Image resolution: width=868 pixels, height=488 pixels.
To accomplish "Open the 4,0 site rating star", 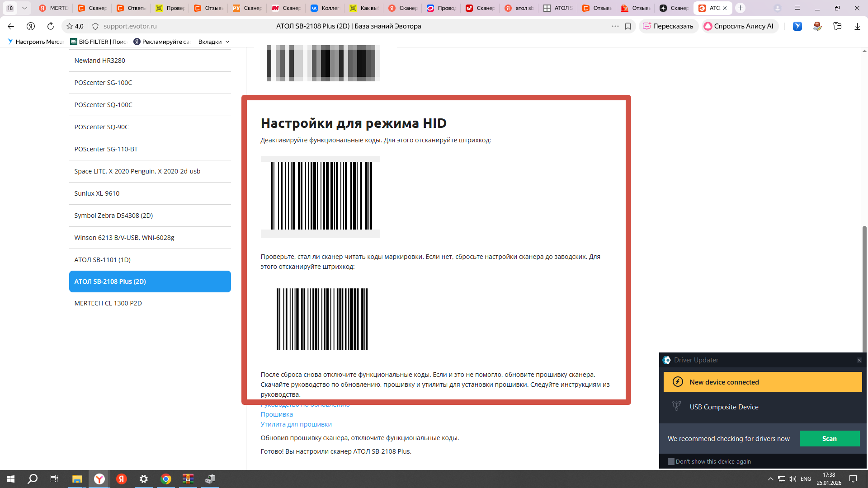I will (75, 26).
